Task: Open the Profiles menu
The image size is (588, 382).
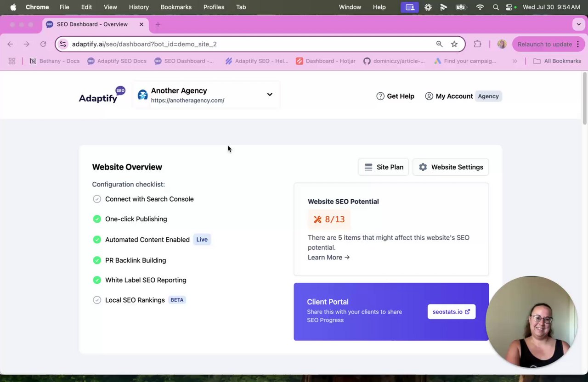Action: pyautogui.click(x=214, y=7)
